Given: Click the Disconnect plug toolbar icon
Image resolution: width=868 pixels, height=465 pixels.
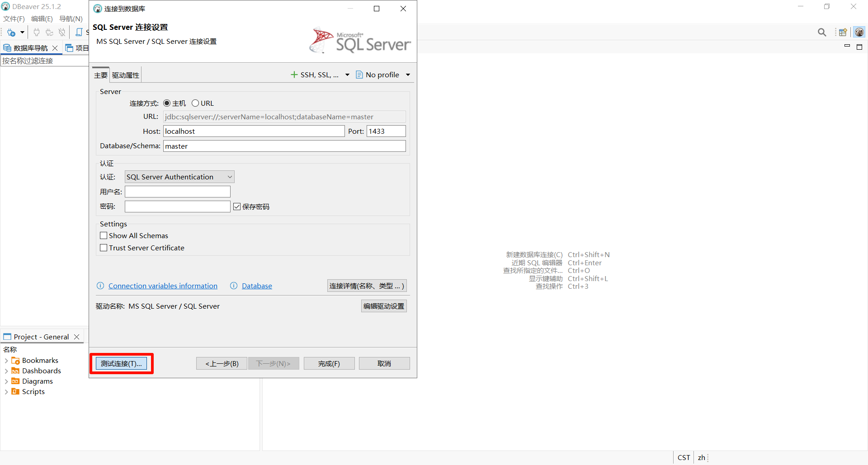Looking at the screenshot, I should click(x=62, y=33).
